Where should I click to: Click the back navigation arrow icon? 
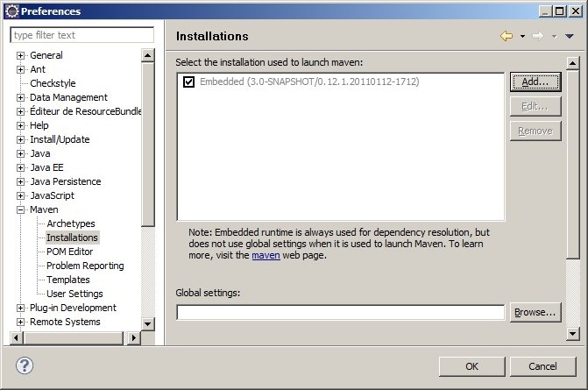point(506,36)
